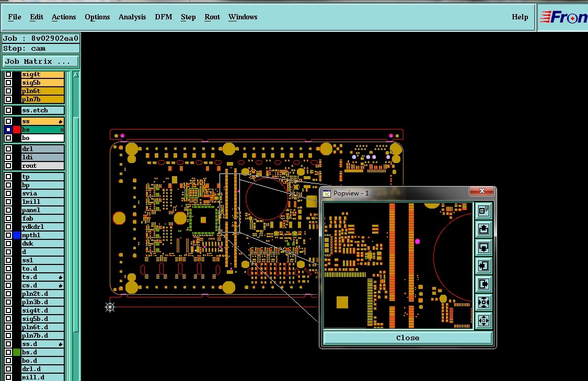
Task: Open the Actions menu
Action: click(64, 17)
